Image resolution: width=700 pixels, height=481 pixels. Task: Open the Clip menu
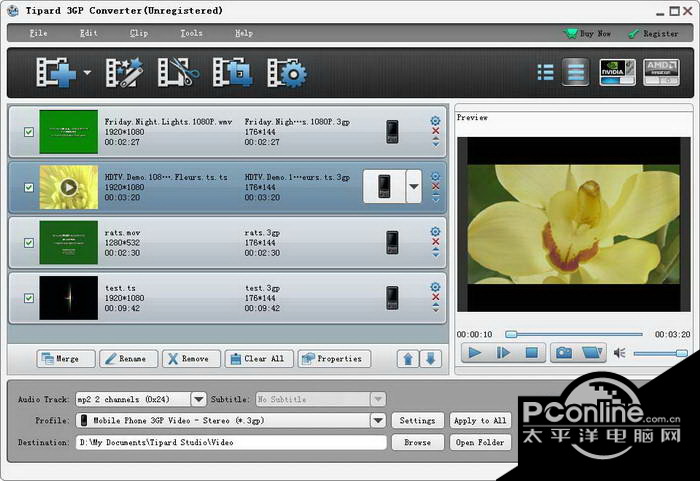click(x=139, y=33)
